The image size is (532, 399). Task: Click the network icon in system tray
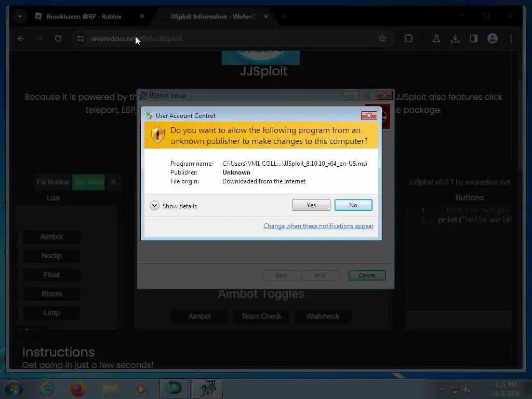454,390
